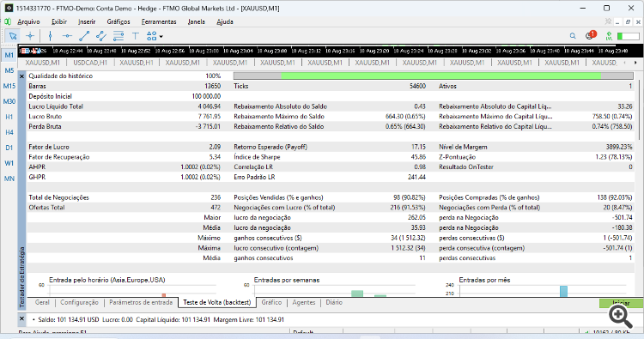This screenshot has height=339, width=644.
Task: Open the Gráficos menu
Action: point(118,21)
